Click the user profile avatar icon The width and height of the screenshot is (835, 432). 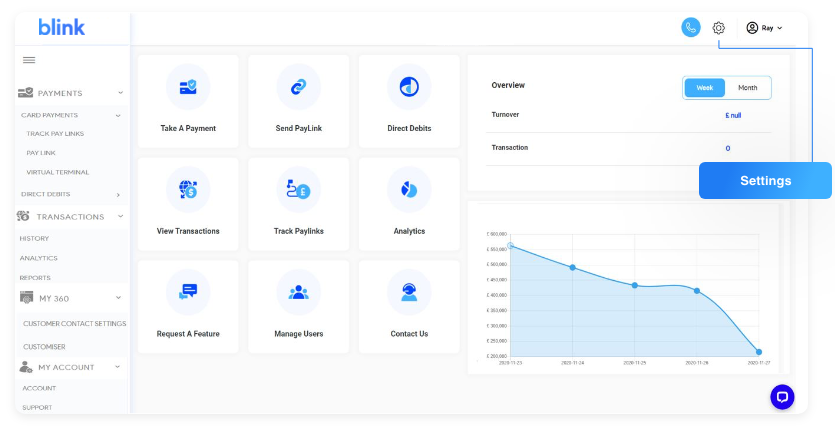(x=752, y=28)
